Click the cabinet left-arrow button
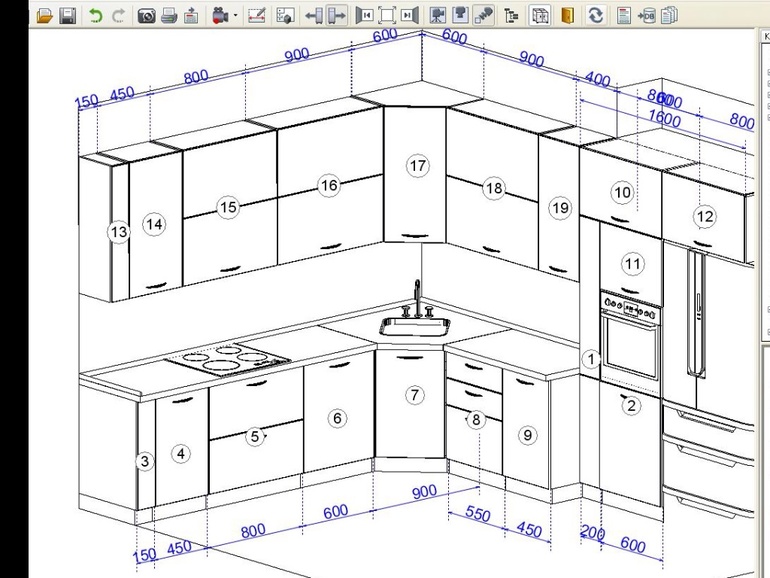The image size is (770, 578). pos(313,15)
